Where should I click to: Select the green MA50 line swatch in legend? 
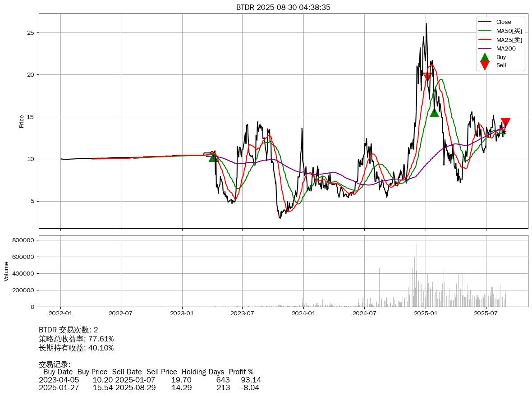[x=485, y=31]
